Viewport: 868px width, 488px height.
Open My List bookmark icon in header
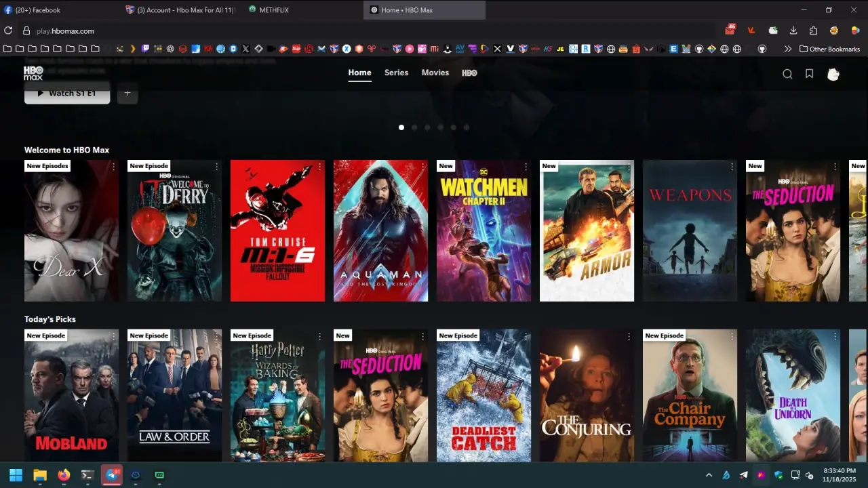(809, 74)
